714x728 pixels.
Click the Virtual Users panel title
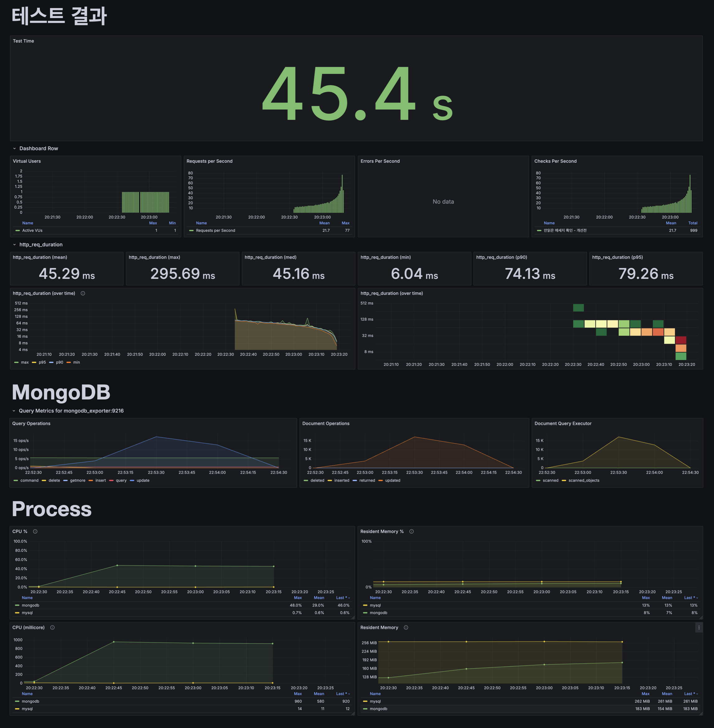click(27, 161)
